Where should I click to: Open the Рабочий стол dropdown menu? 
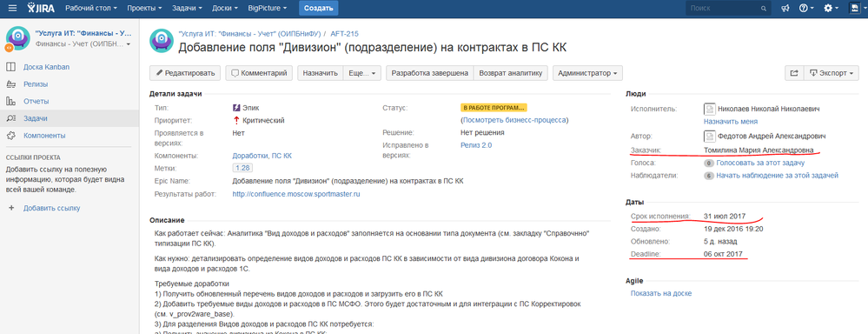coord(91,9)
